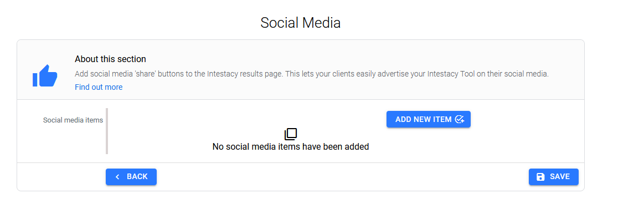Open the Find out more link

click(x=99, y=87)
